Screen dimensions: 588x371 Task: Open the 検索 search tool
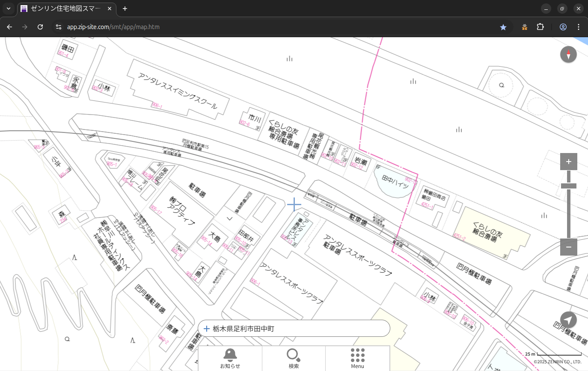tap(294, 358)
